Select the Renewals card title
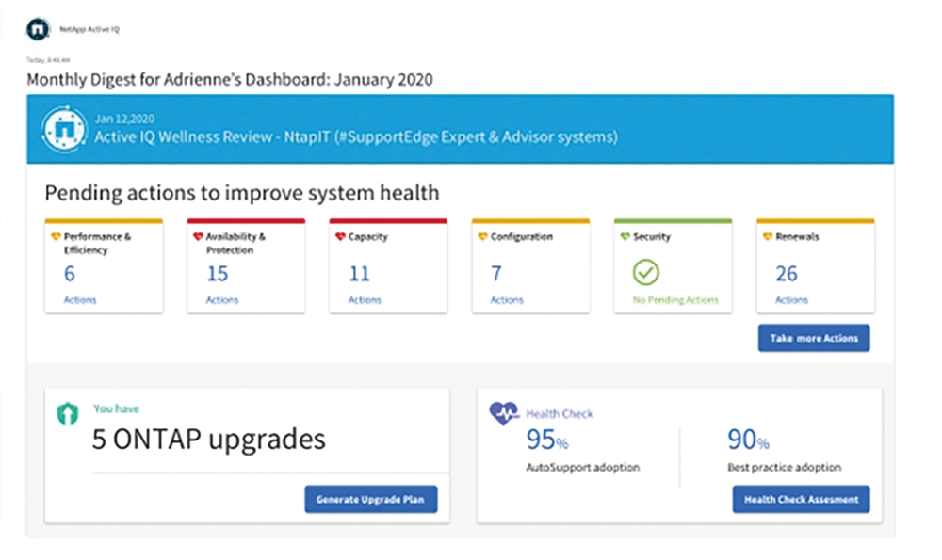 (797, 236)
